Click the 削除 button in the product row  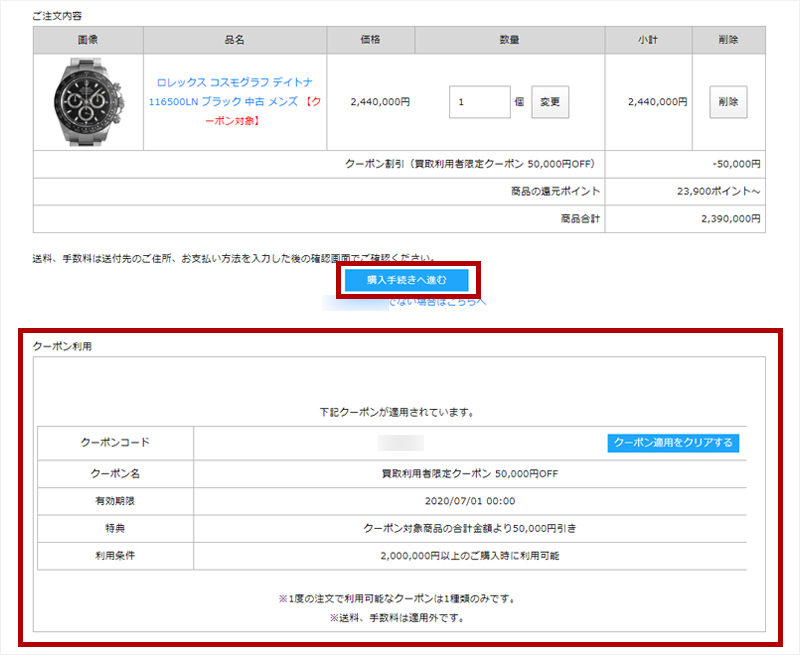(728, 102)
